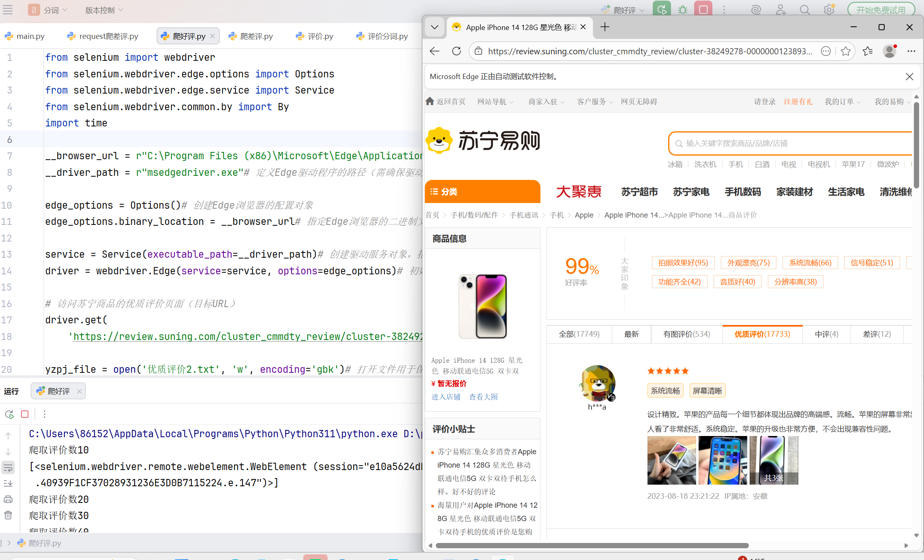Click 注册有礼 link
924x560 pixels.
798,102
